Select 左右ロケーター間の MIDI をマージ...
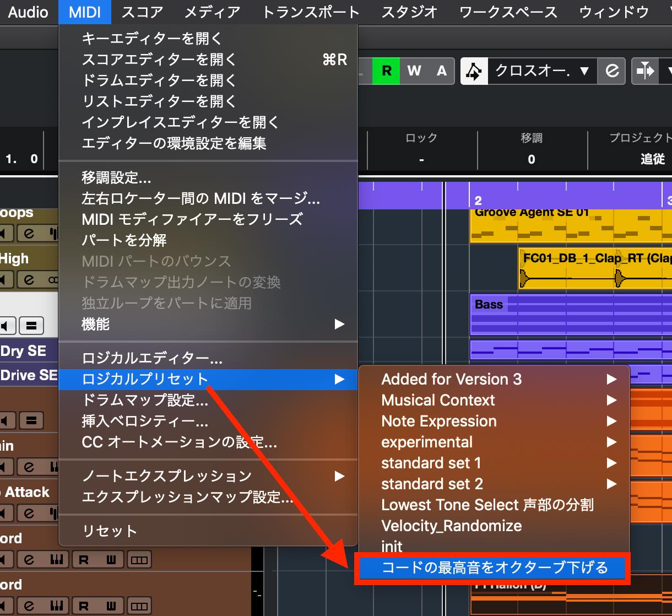672x616 pixels. 208,198
